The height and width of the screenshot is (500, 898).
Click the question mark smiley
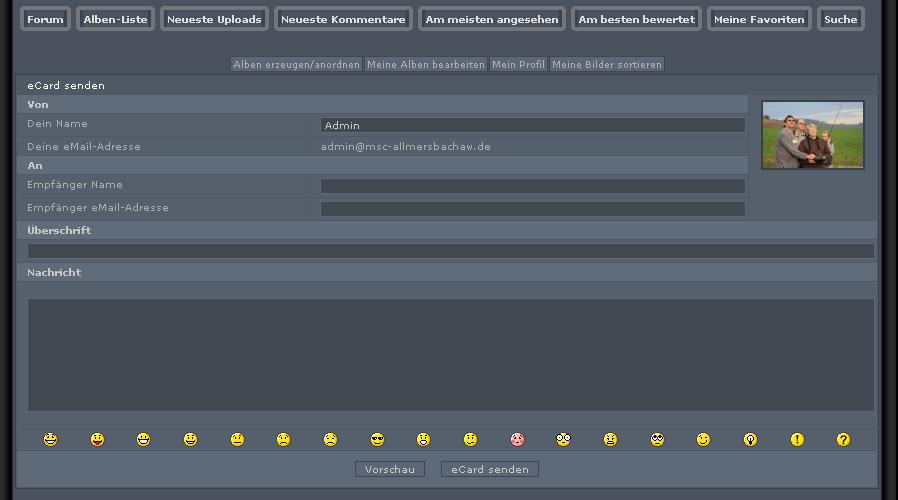(x=843, y=439)
